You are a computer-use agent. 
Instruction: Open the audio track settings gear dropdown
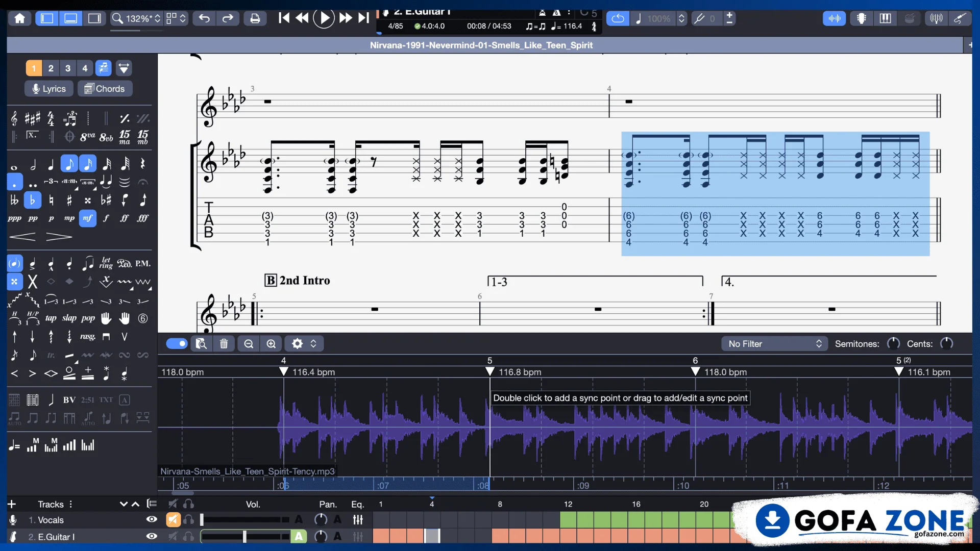304,343
